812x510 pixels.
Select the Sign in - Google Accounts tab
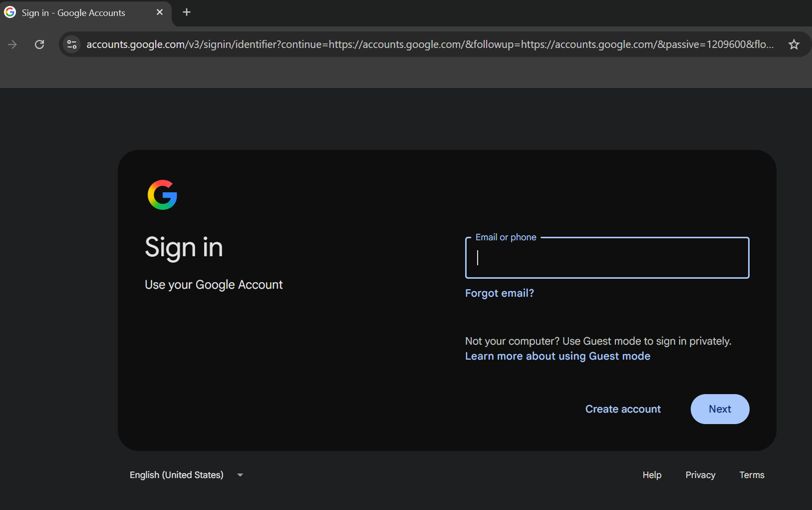pos(85,13)
